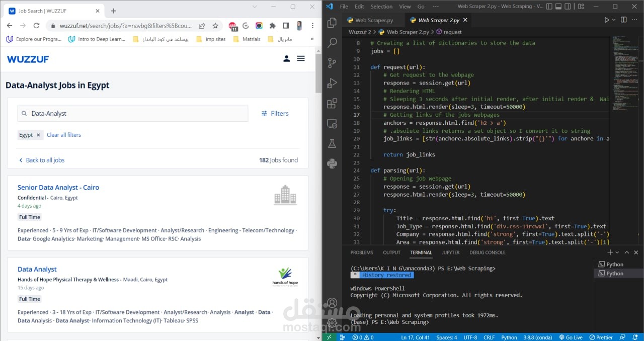Open the Filters panel on Wuzzuf
Image resolution: width=644 pixels, height=341 pixels.
(x=275, y=113)
